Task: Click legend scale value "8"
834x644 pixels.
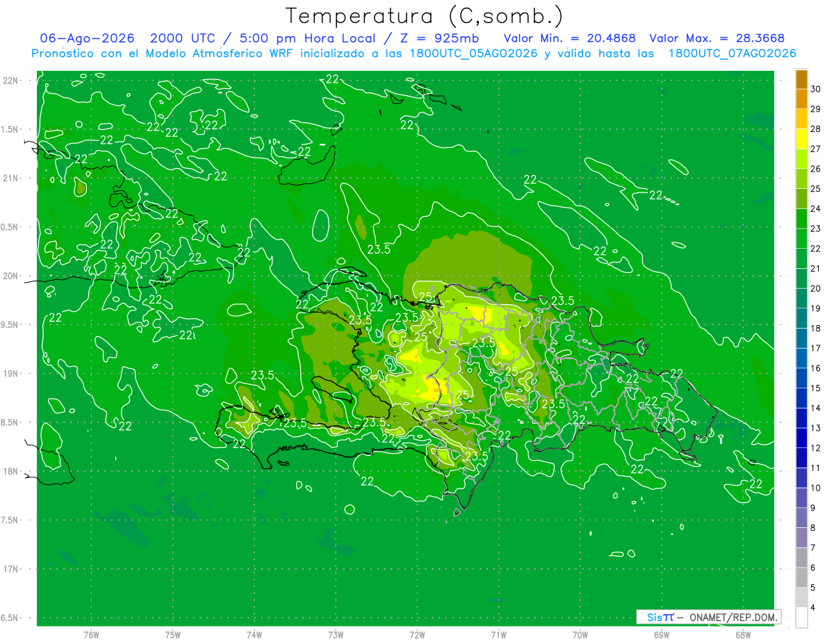Action: [x=812, y=528]
